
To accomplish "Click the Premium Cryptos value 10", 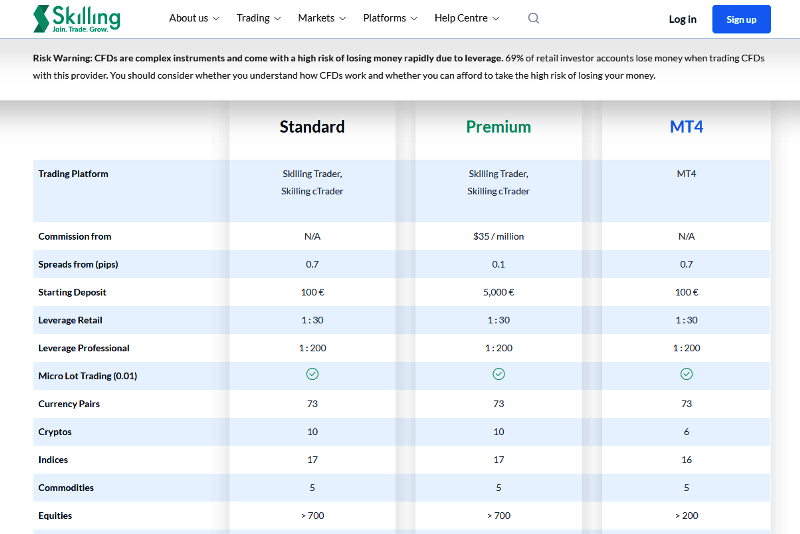I will click(x=498, y=432).
